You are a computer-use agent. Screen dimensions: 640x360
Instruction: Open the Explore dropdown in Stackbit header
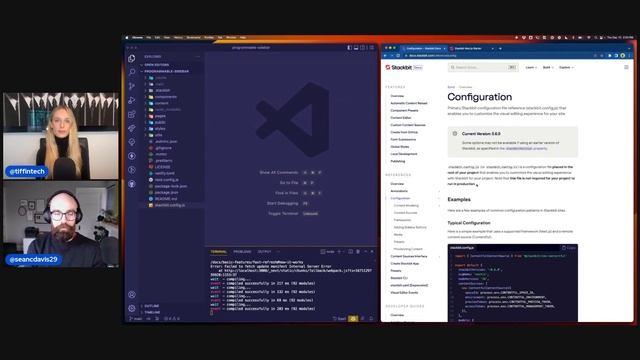coord(566,67)
